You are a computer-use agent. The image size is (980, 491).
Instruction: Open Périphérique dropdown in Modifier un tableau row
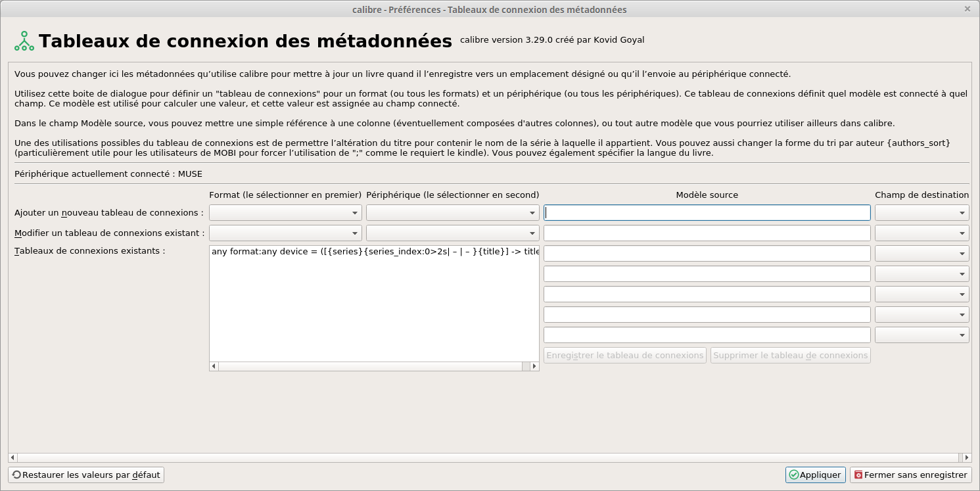(x=452, y=233)
